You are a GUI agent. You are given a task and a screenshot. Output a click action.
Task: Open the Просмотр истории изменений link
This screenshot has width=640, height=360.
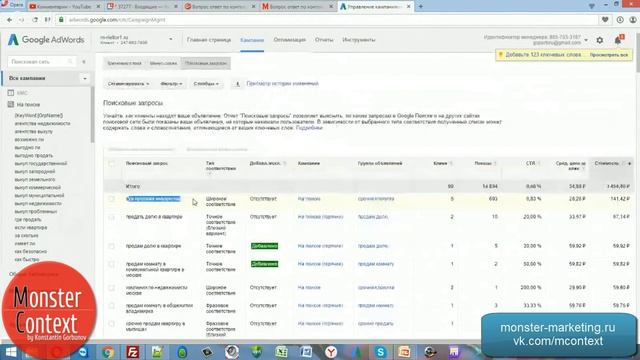[282, 84]
